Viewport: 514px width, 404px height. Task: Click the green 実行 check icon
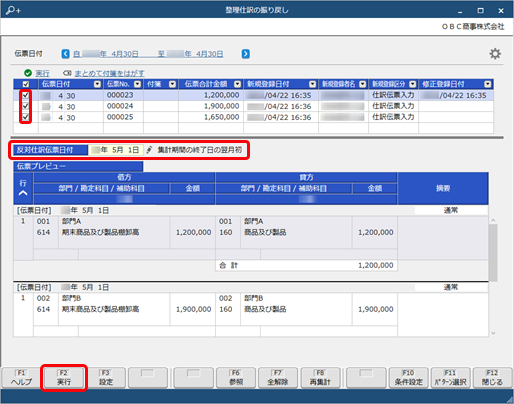[x=28, y=73]
